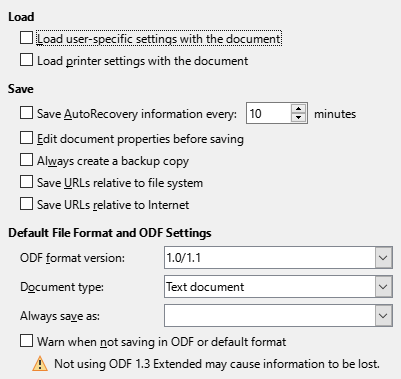
Task: Click the 'Document type:' label
Action: click(x=62, y=287)
